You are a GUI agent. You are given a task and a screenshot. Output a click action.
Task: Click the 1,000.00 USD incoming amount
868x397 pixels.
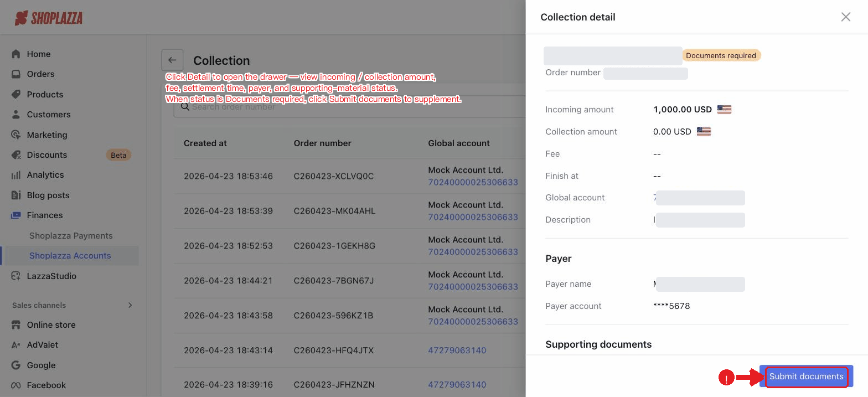(x=684, y=110)
